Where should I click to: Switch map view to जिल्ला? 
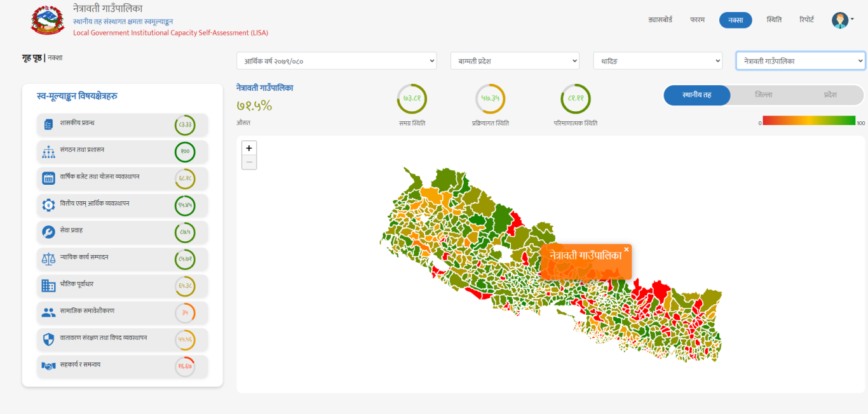click(763, 95)
